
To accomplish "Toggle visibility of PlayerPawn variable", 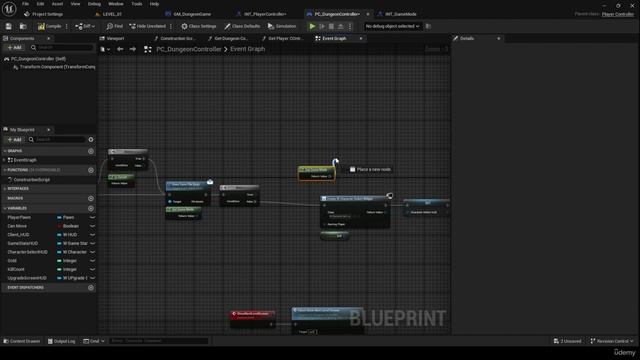I will pyautogui.click(x=93, y=218).
